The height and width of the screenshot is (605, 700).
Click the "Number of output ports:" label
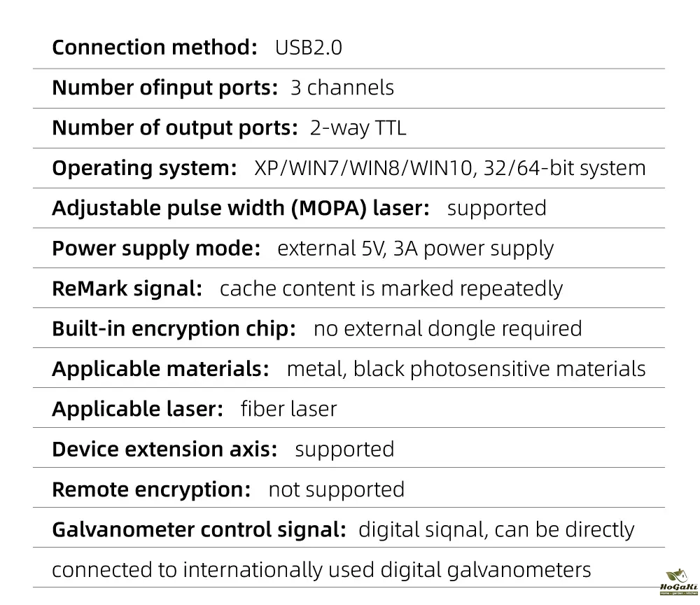pyautogui.click(x=175, y=128)
